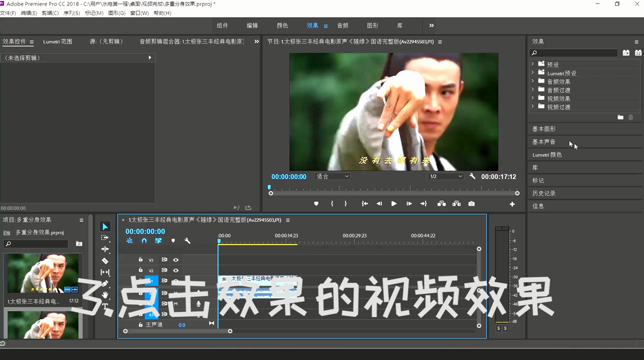Open the 窗口(W) menu
Screen dimensions: 644x360
(x=140, y=13)
